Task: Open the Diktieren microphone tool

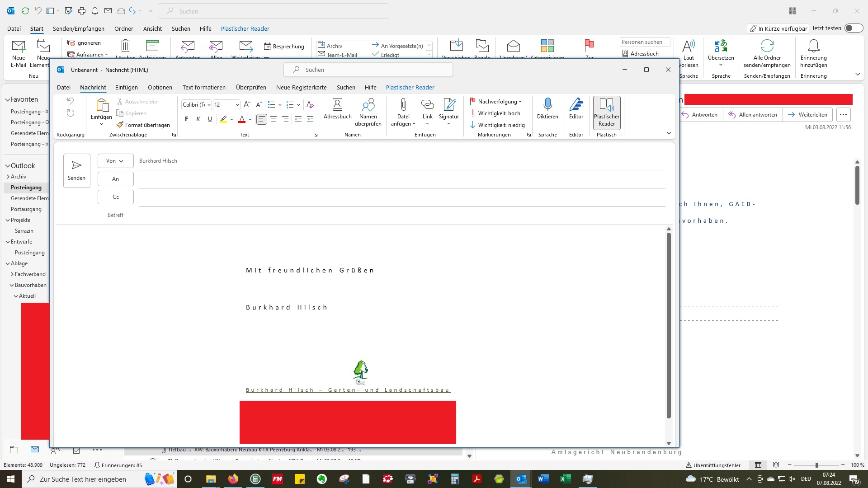Action: pos(547,105)
